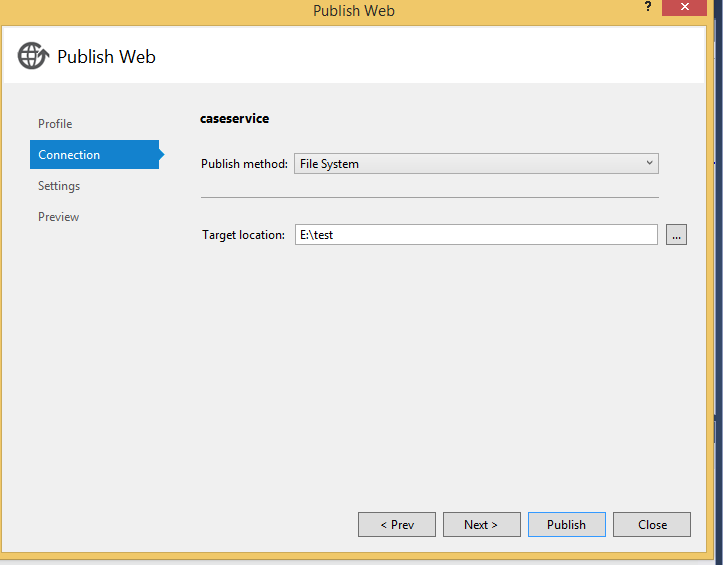Select the Connection step
The width and height of the screenshot is (723, 565).
[x=95, y=155]
